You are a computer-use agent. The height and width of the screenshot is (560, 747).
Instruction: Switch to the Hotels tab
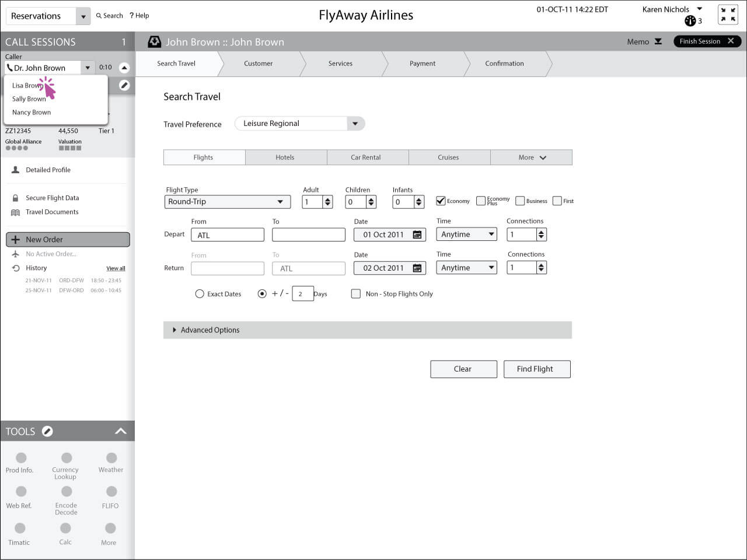[285, 157]
